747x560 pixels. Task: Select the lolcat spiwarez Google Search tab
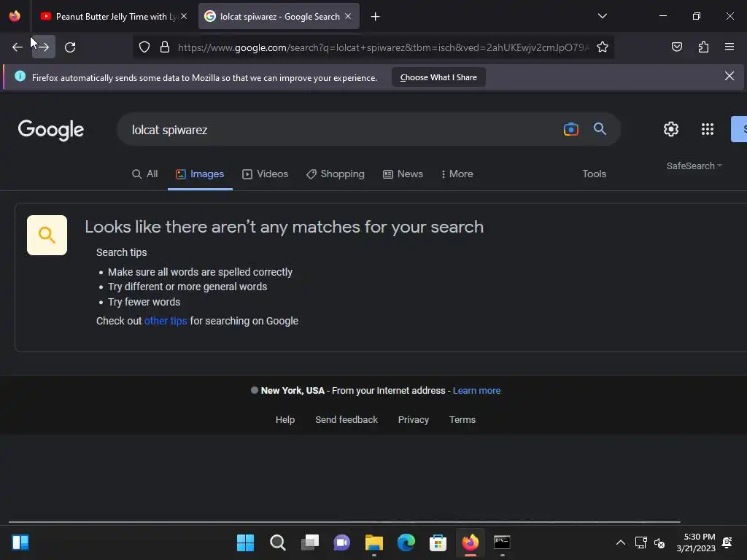pos(279,17)
